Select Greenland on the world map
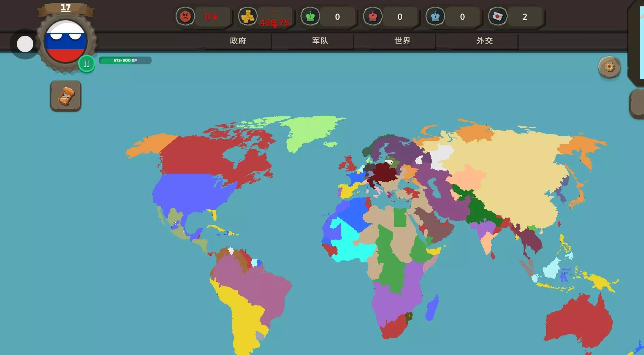644x355 pixels. pos(308,131)
